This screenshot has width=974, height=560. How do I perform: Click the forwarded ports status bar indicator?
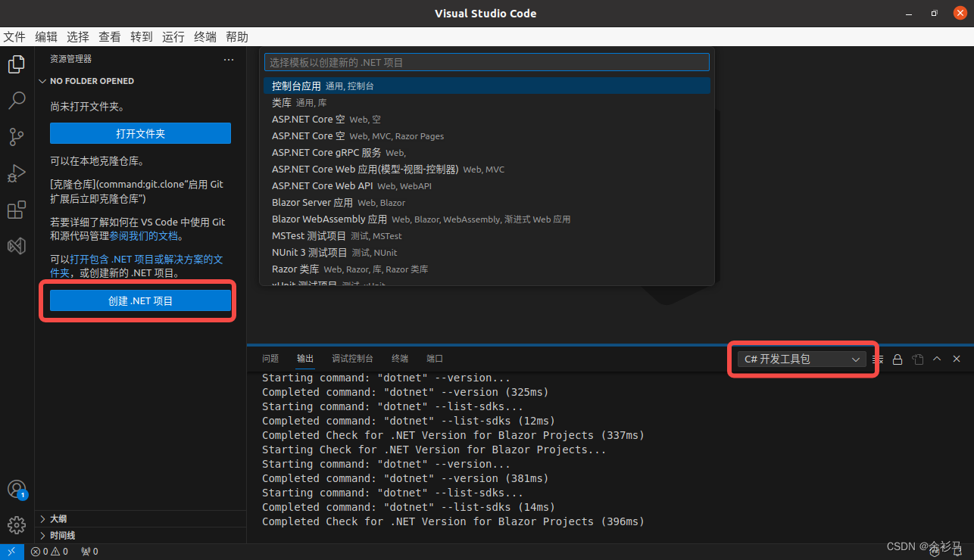(x=89, y=552)
